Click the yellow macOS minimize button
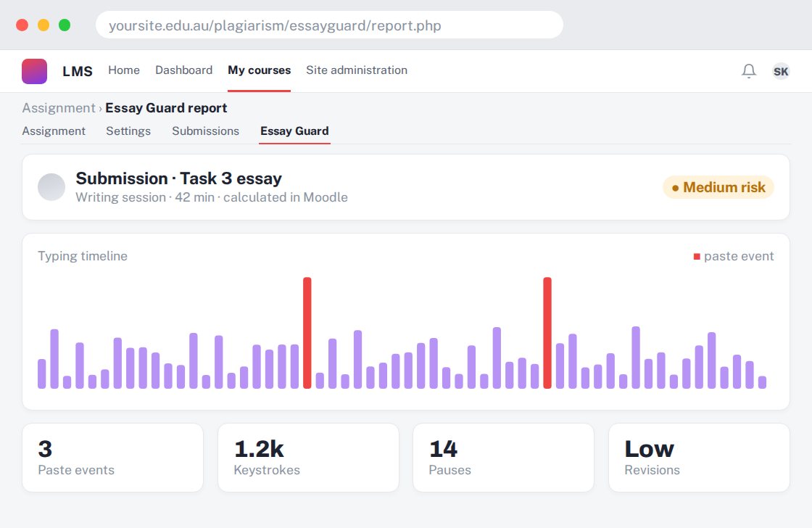 (43, 25)
